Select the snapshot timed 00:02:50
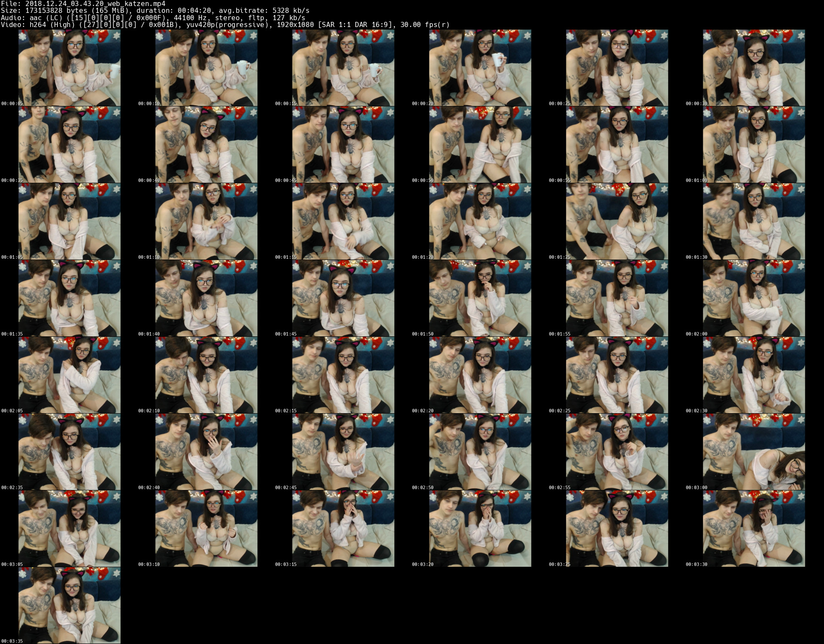Viewport: 824px width, 644px height. (480, 452)
